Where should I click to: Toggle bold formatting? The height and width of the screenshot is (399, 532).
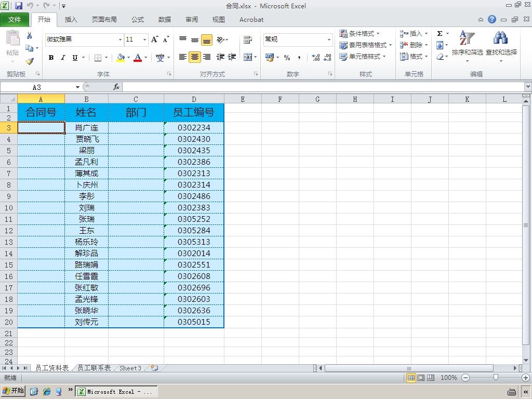(x=51, y=58)
